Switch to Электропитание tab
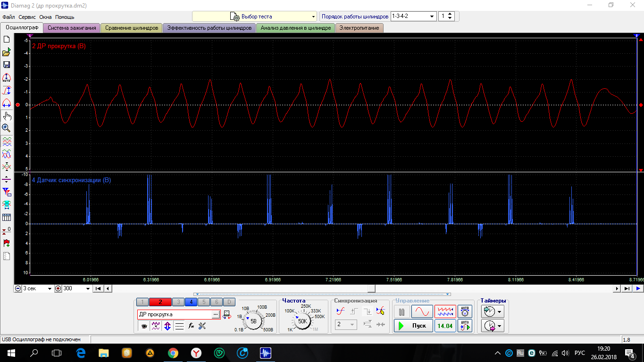This screenshot has height=362, width=644. (359, 28)
